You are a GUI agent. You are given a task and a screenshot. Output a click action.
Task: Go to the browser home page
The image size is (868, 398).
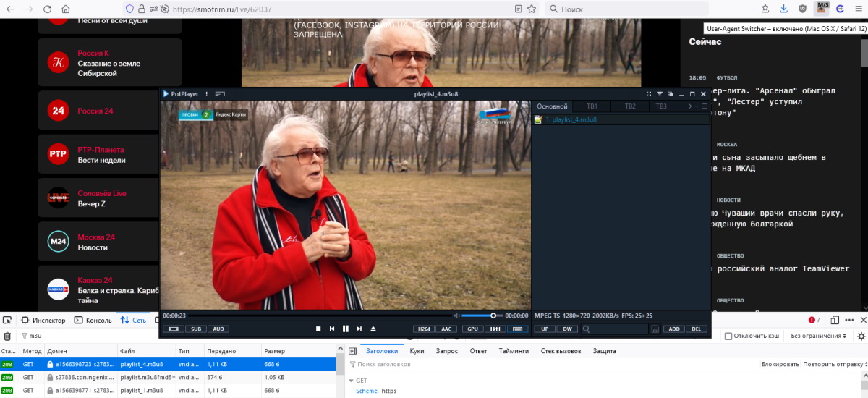pyautogui.click(x=66, y=9)
